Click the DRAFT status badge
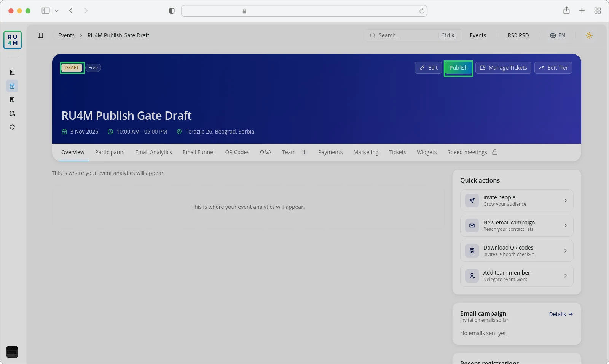Image resolution: width=609 pixels, height=364 pixels. pyautogui.click(x=72, y=68)
